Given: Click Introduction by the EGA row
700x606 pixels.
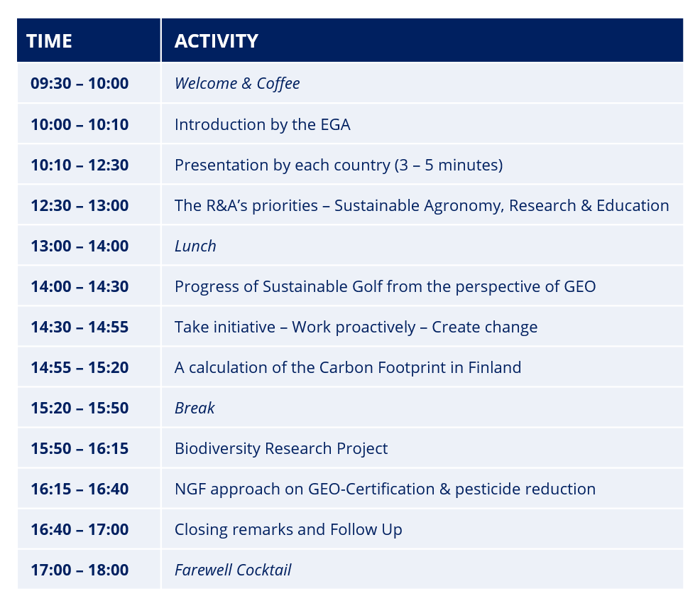Looking at the screenshot, I should pyautogui.click(x=350, y=124).
